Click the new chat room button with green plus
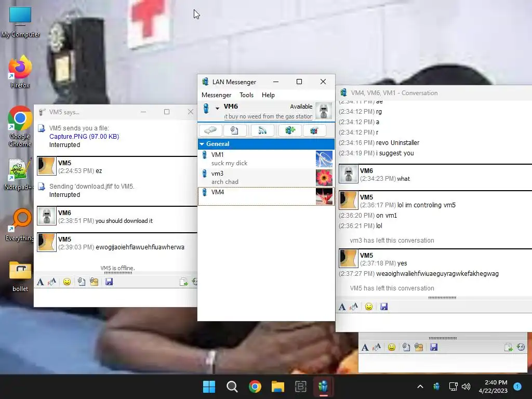 290,130
